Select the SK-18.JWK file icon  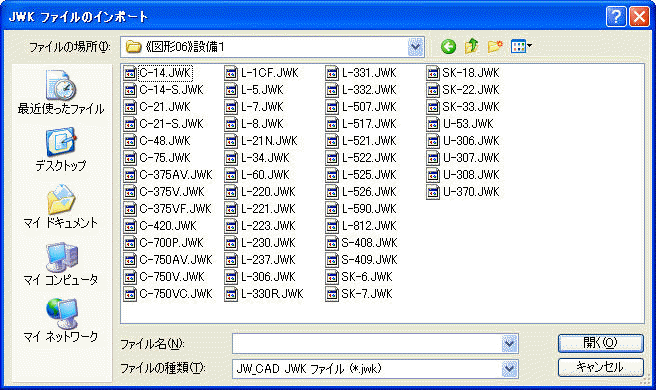(x=433, y=73)
